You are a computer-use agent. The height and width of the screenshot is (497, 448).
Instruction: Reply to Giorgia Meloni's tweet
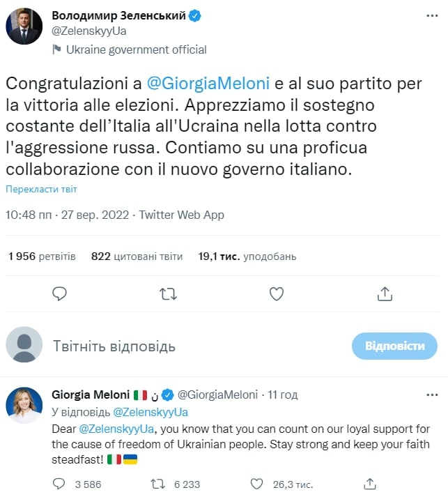coord(61,483)
